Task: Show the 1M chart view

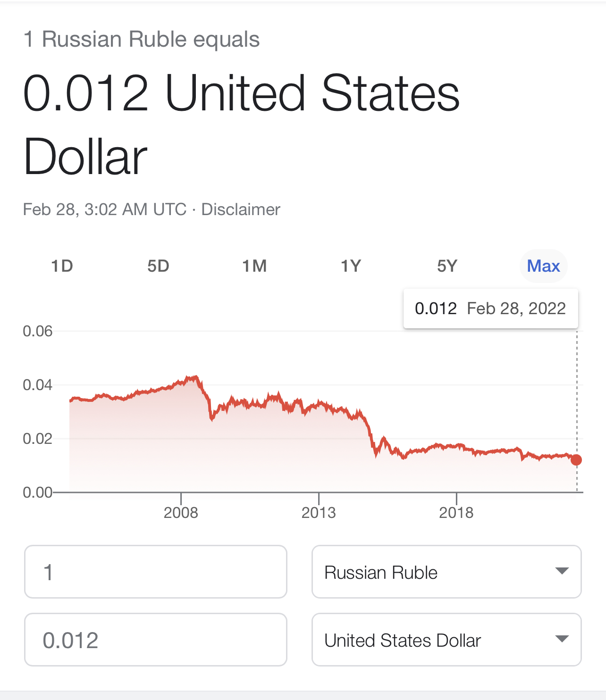Action: 254,266
